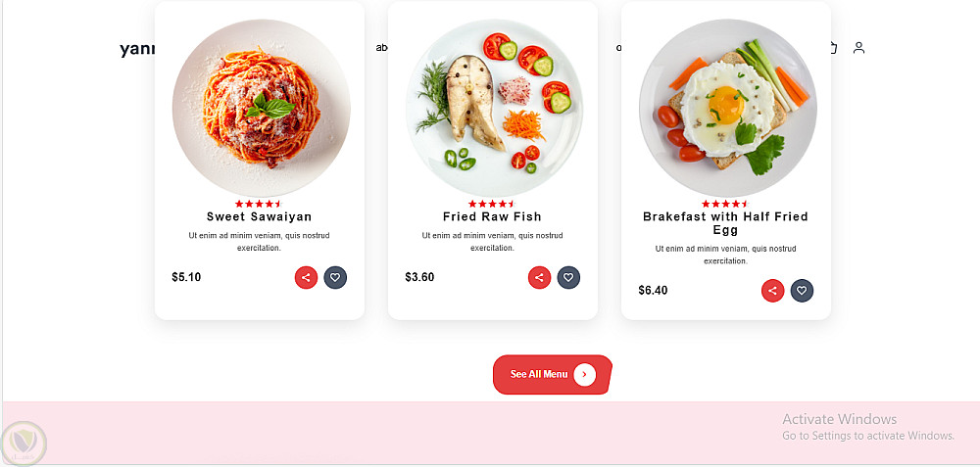Click the star rating on Sweet Sawaiyan

(259, 204)
